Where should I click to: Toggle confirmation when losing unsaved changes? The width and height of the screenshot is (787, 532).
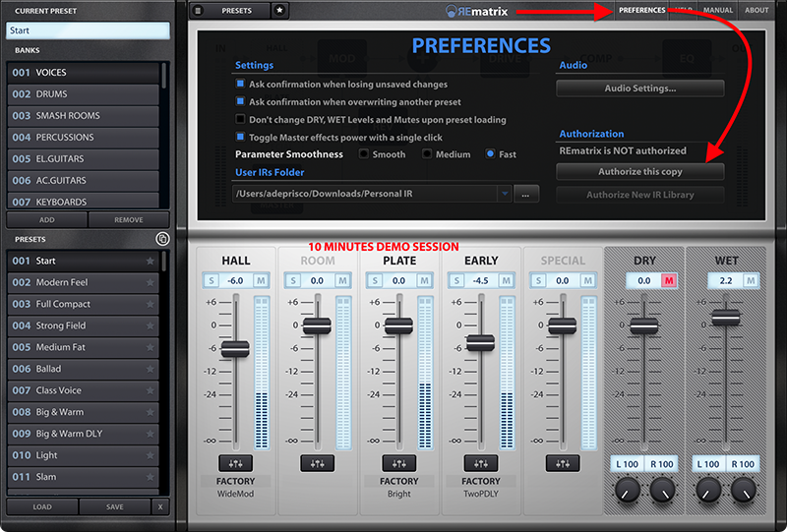[x=240, y=84]
